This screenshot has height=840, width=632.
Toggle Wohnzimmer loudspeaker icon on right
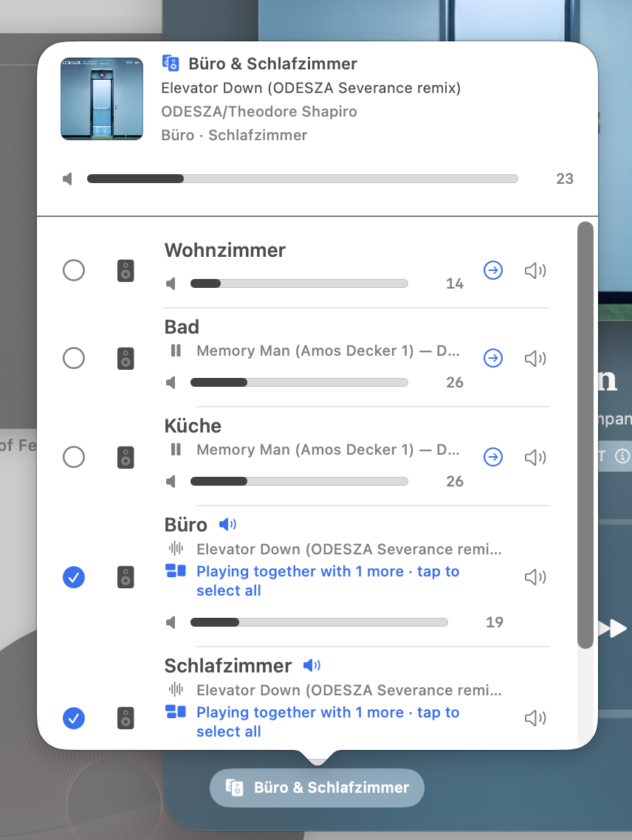(535, 271)
